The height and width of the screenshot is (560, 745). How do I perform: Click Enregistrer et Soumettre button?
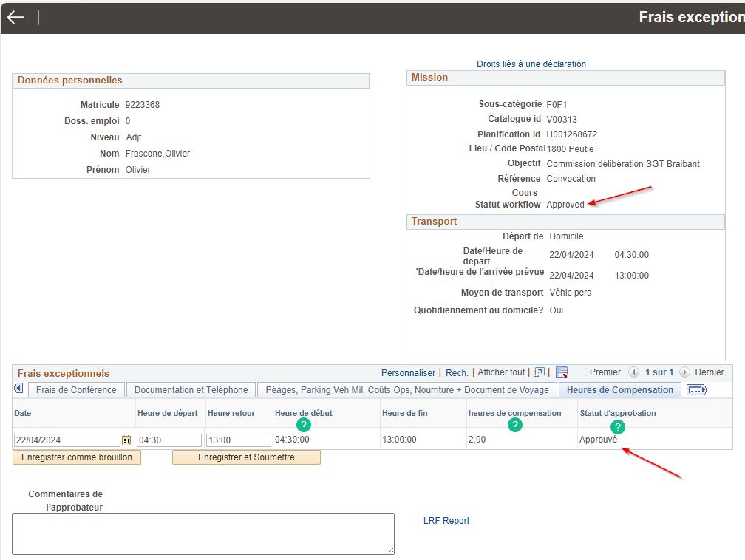pos(246,457)
